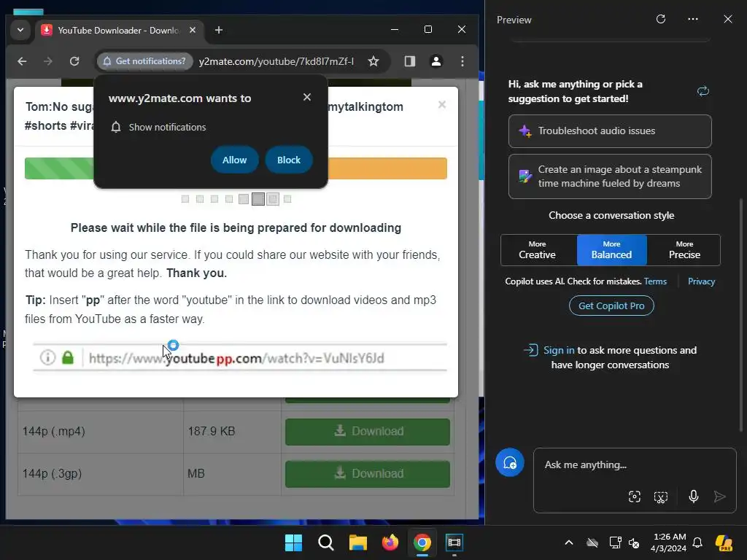Image resolution: width=747 pixels, height=560 pixels.
Task: Click the youtubepp.com example URL
Action: 236,358
